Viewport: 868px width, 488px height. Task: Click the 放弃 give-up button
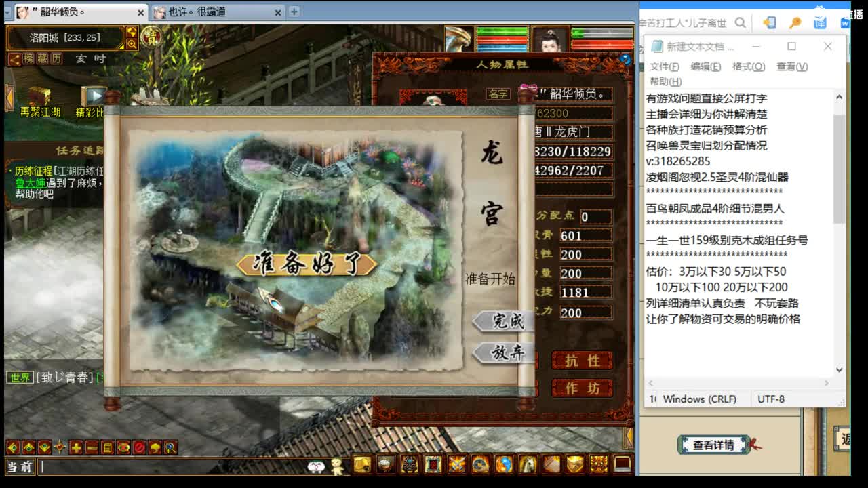(503, 352)
